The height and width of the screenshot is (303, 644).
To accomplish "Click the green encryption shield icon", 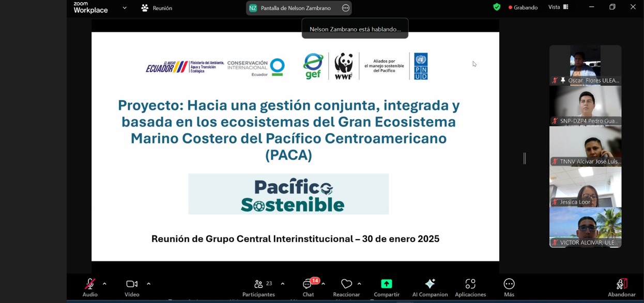I will (497, 7).
